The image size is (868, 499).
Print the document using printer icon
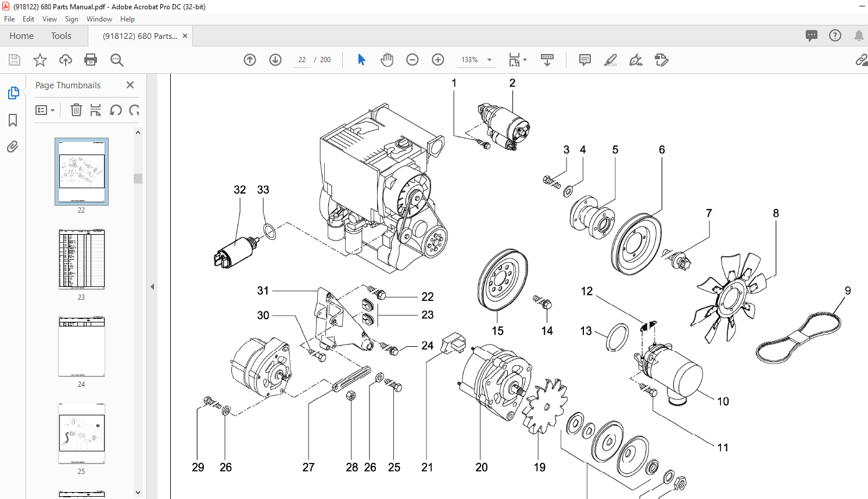coord(91,60)
